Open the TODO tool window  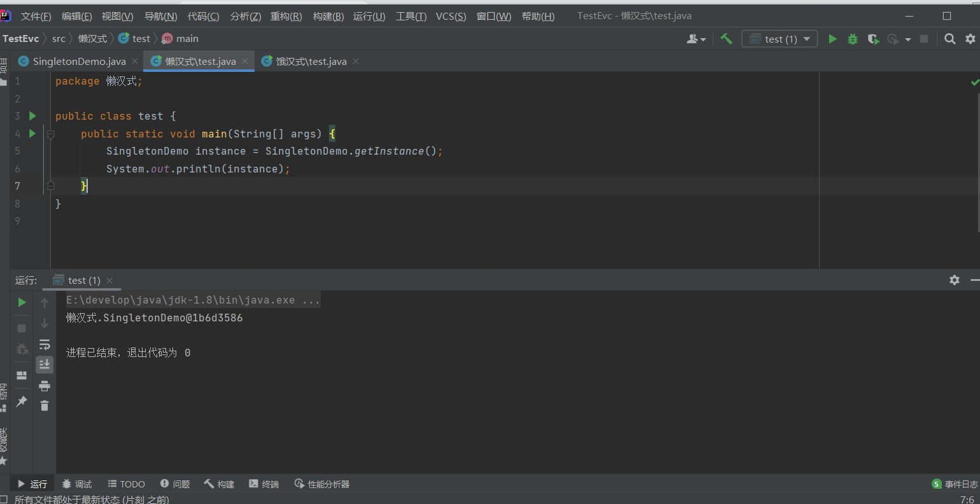(x=126, y=484)
